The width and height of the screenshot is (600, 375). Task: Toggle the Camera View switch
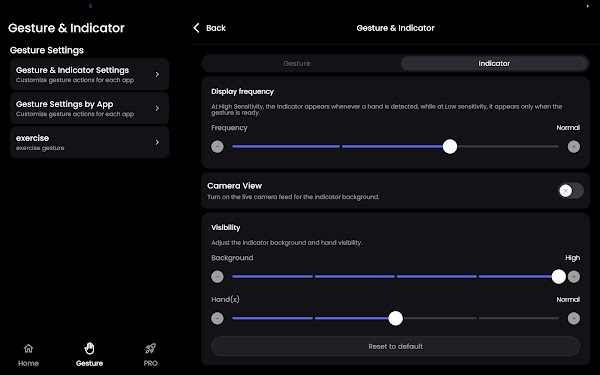click(571, 191)
